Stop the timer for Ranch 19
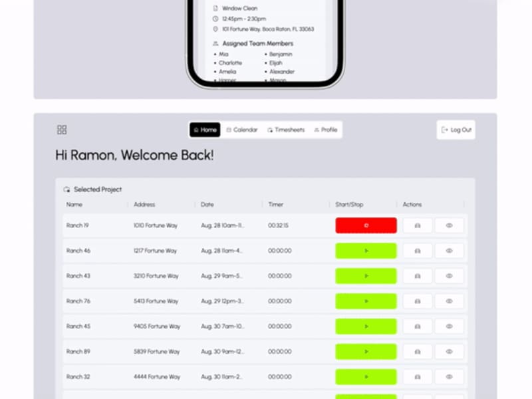532x399 pixels. pyautogui.click(x=366, y=225)
